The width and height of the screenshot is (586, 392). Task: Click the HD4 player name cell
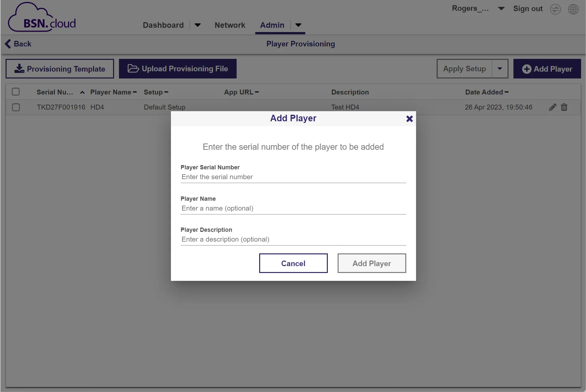pos(97,107)
